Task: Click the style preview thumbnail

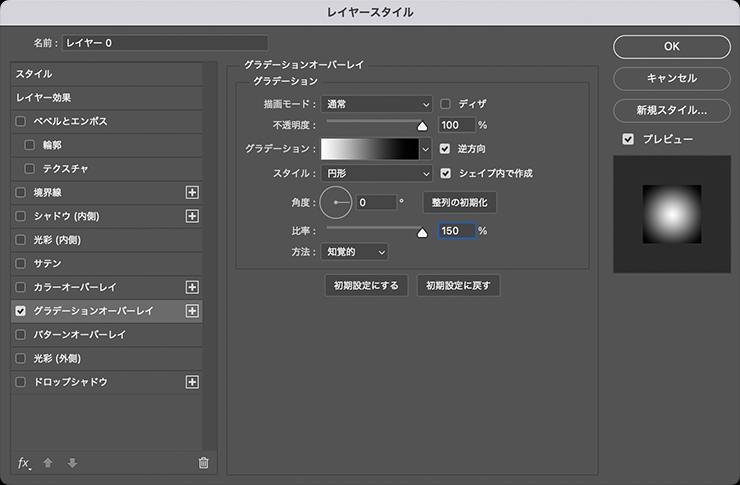Action: pos(672,214)
